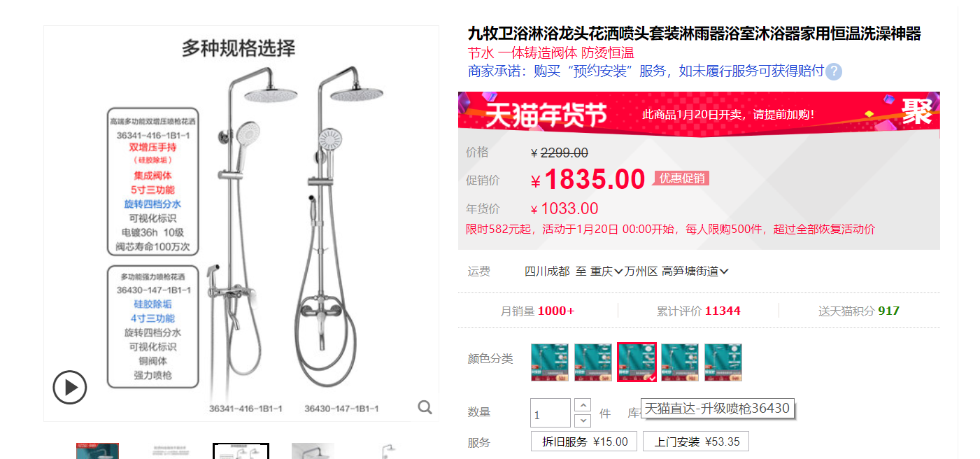
Task: Click the magnifier zoom icon on product image
Action: pyautogui.click(x=425, y=407)
